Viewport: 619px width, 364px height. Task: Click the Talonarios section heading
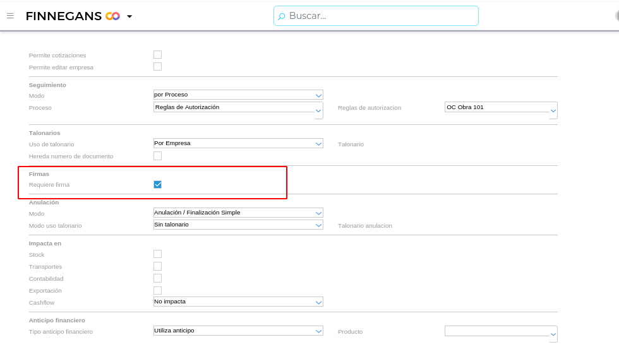(x=45, y=133)
